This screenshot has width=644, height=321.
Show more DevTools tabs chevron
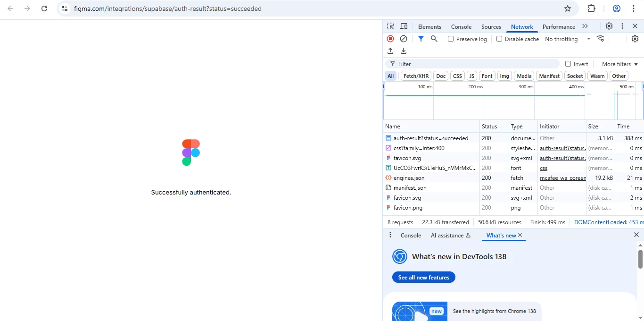[x=585, y=26]
